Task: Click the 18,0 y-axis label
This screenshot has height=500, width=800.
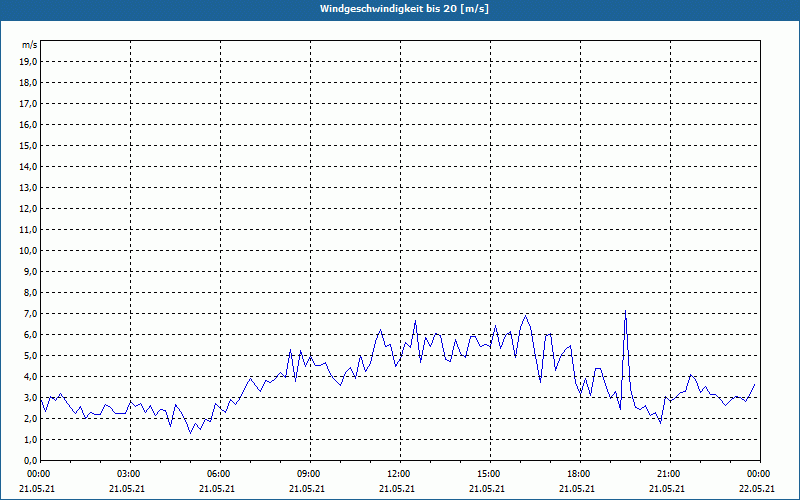Action: tap(27, 83)
